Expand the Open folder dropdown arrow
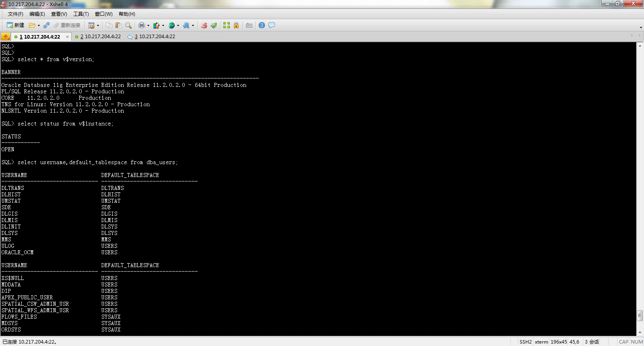The width and height of the screenshot is (644, 346). coord(39,25)
